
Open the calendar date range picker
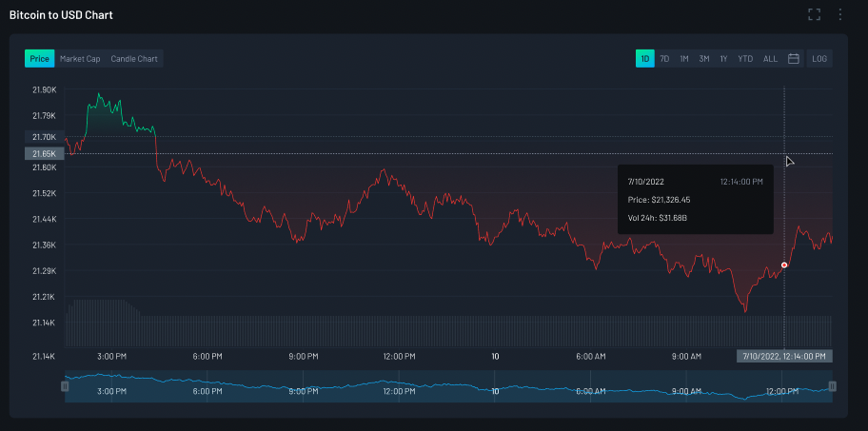click(x=793, y=59)
